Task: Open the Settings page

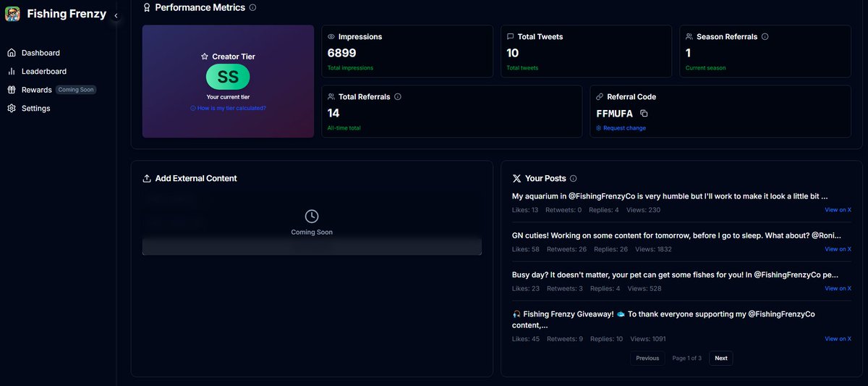Action: (35, 109)
